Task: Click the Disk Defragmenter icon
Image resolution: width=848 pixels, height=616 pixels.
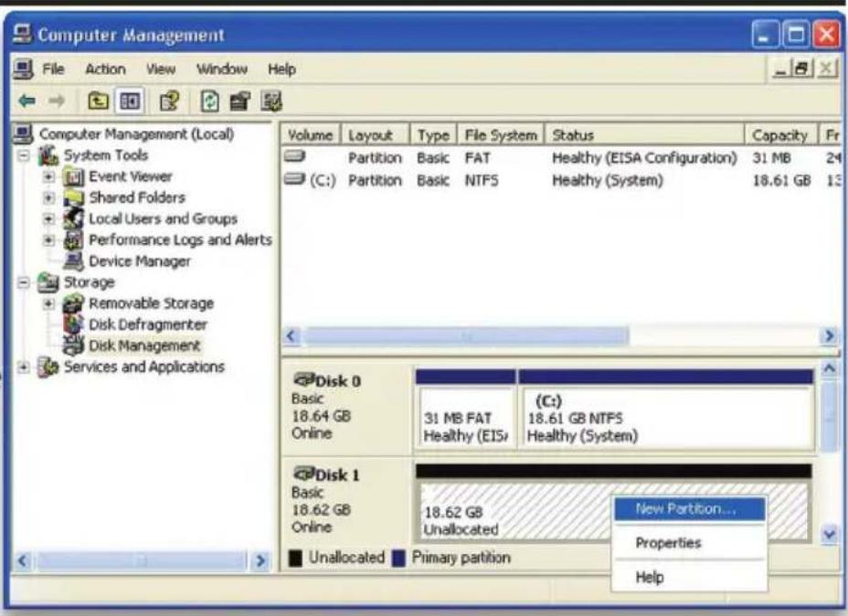Action: coord(73,324)
